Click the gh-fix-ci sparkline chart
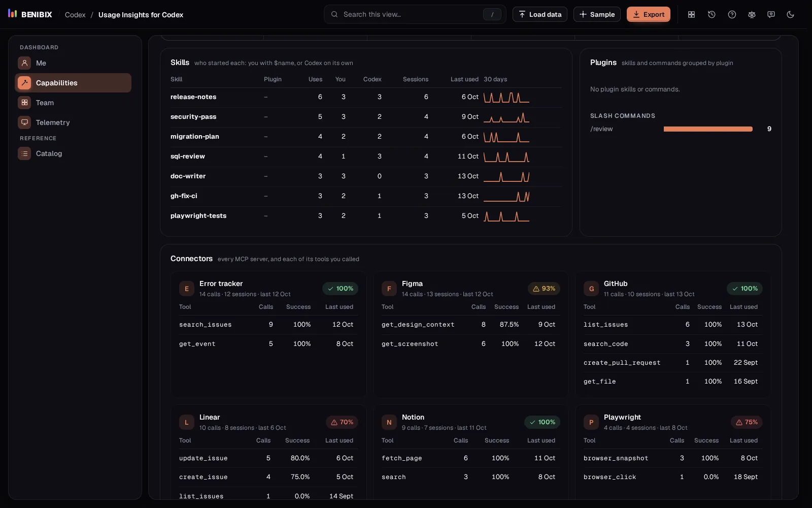The width and height of the screenshot is (812, 508). [x=506, y=196]
